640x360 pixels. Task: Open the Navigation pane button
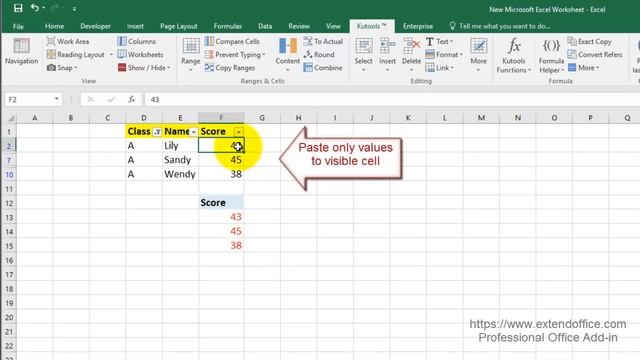[21, 52]
